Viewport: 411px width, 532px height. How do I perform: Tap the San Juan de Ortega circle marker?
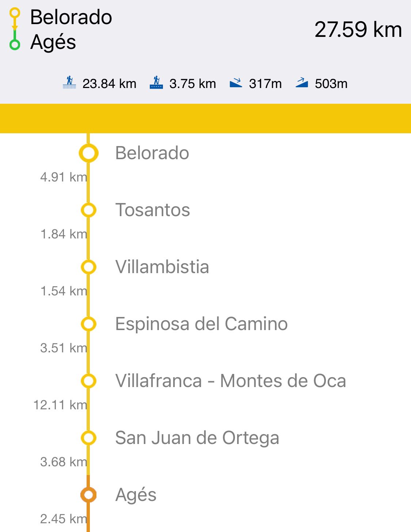pyautogui.click(x=88, y=438)
